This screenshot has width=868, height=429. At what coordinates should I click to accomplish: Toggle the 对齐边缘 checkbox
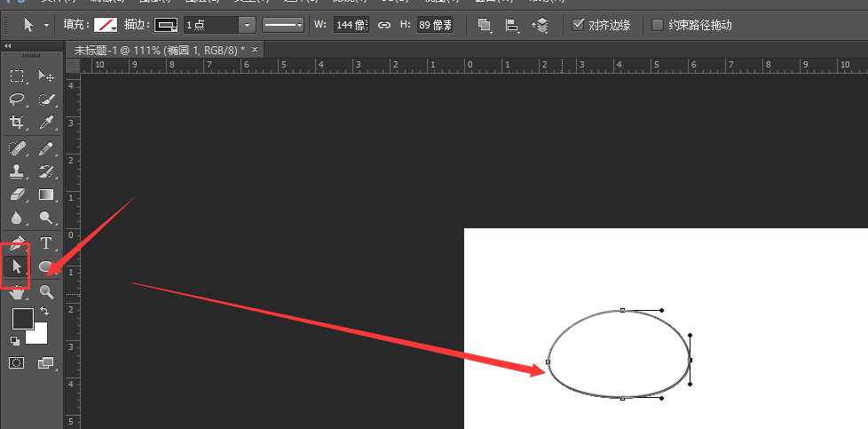pos(580,25)
